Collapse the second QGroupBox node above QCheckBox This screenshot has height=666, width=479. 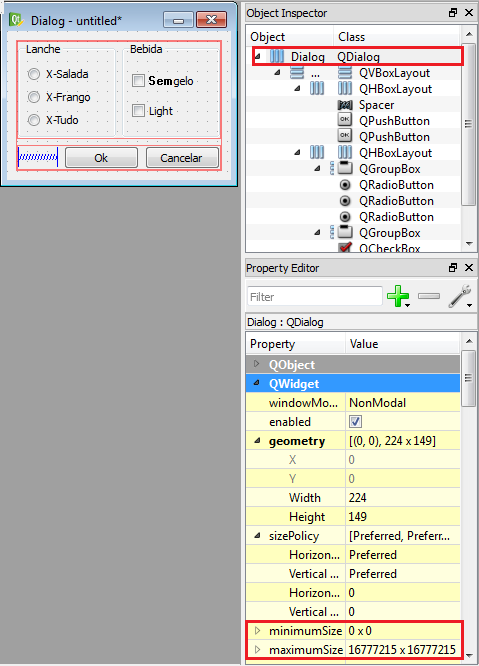pyautogui.click(x=318, y=232)
